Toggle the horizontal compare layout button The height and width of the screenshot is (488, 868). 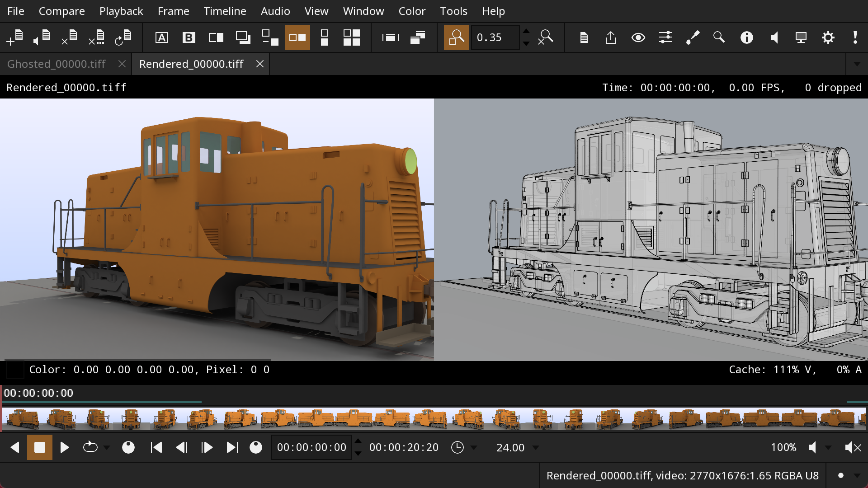click(x=297, y=38)
